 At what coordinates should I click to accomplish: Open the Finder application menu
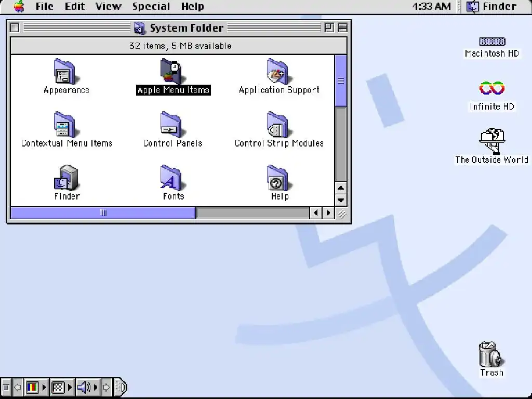click(x=491, y=6)
